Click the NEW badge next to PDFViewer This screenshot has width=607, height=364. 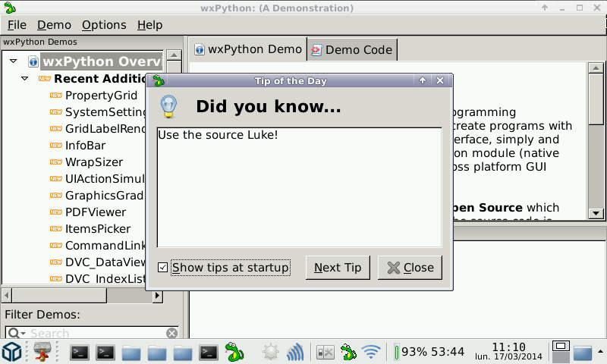pos(55,212)
